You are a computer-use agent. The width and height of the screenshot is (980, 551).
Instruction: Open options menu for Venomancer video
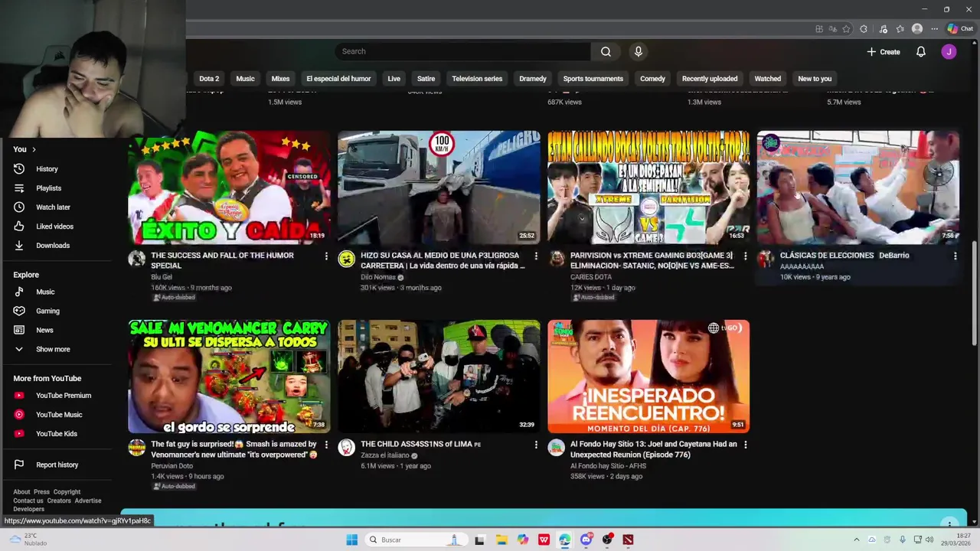pyautogui.click(x=326, y=445)
